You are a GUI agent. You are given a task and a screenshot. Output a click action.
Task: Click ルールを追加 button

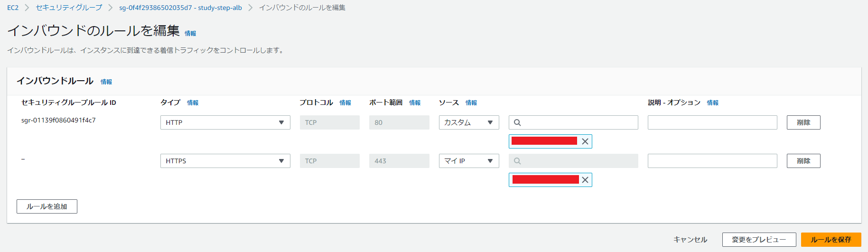coord(47,206)
